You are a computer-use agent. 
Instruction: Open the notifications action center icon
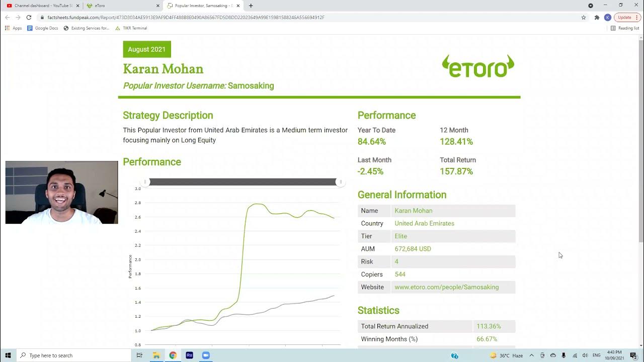633,355
